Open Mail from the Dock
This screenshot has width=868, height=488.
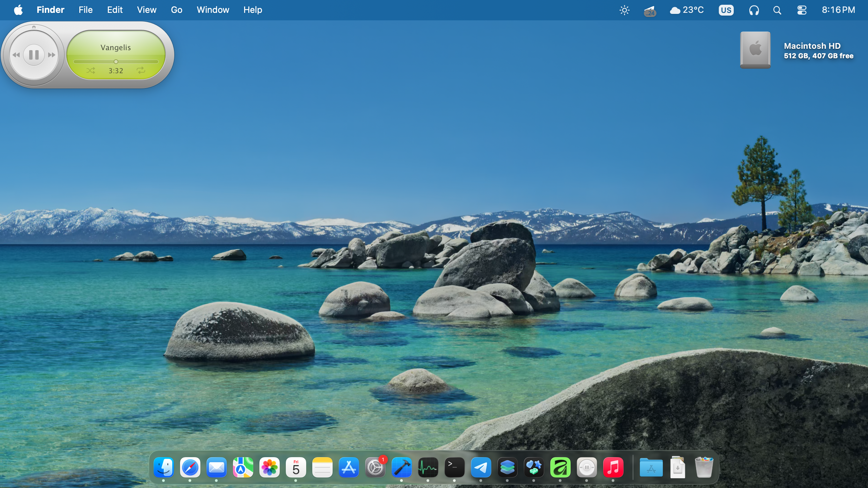[x=216, y=468]
